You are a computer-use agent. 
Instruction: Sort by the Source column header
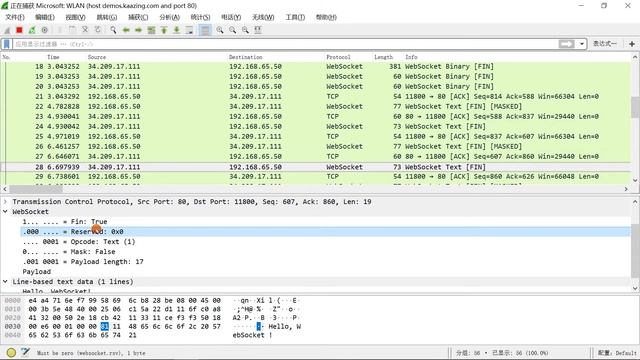pyautogui.click(x=97, y=57)
